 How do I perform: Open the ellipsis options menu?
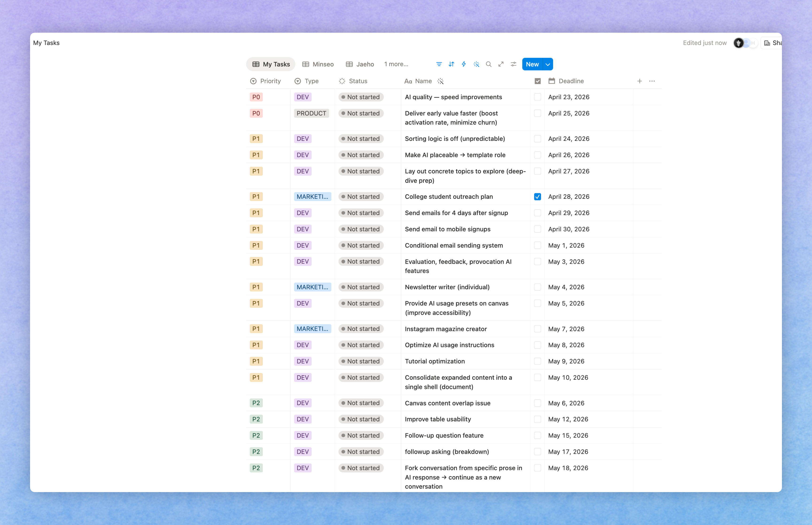click(652, 81)
